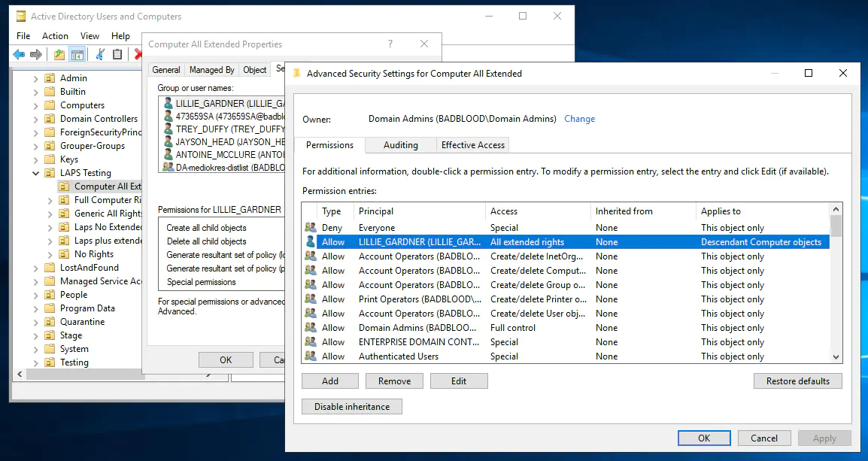Click the group icon beside DA-mediokres-distlist
The image size is (868, 461).
(168, 167)
